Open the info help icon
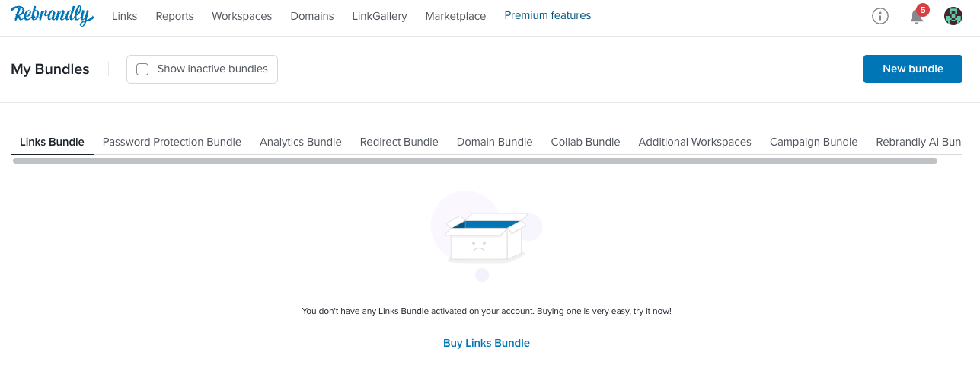Screen dimensions: 980x378 880,16
